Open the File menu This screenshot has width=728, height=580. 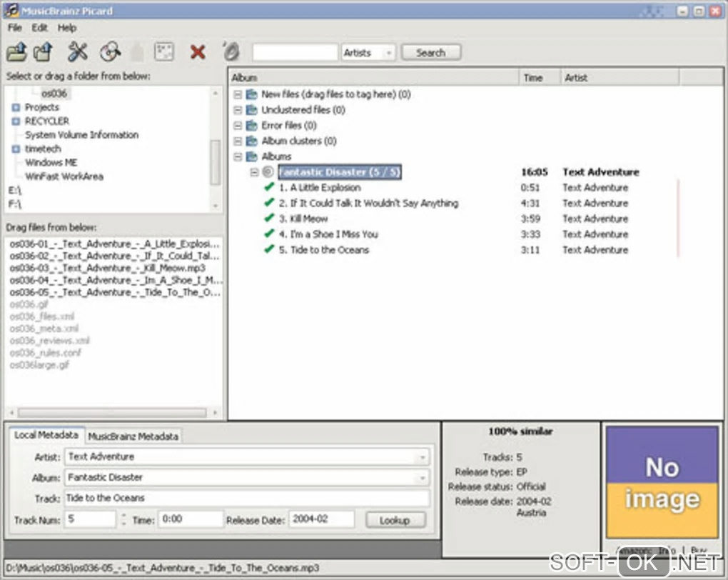pyautogui.click(x=15, y=28)
